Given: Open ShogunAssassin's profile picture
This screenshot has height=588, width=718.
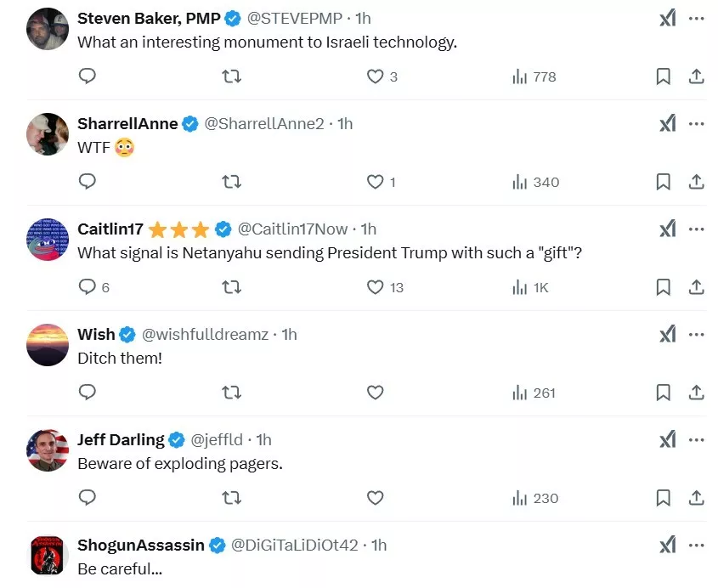Looking at the screenshot, I should tap(48, 556).
